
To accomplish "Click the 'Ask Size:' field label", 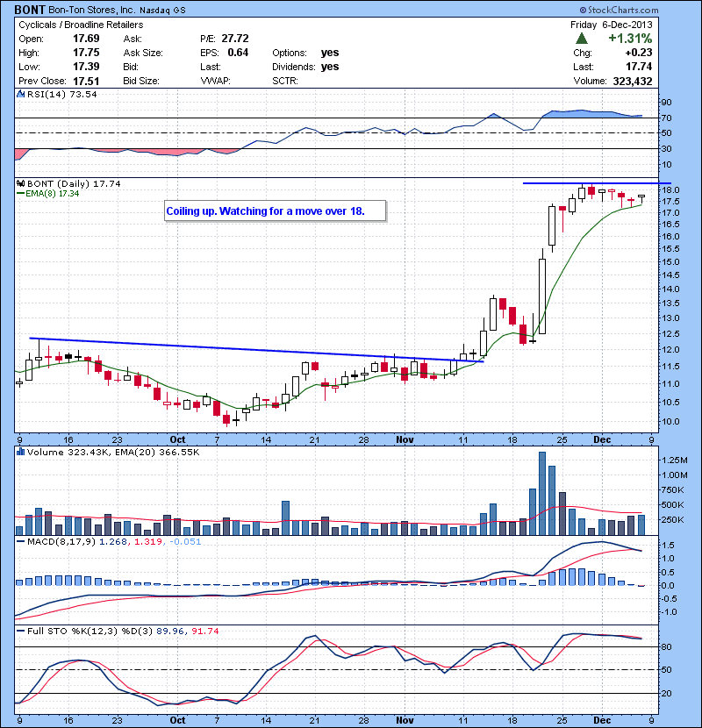I will 143,53.
